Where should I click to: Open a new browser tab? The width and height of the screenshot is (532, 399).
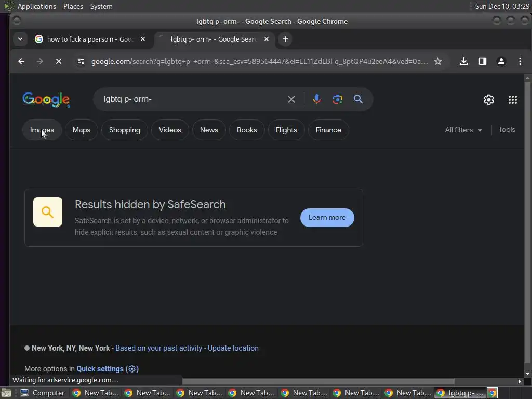coord(285,39)
